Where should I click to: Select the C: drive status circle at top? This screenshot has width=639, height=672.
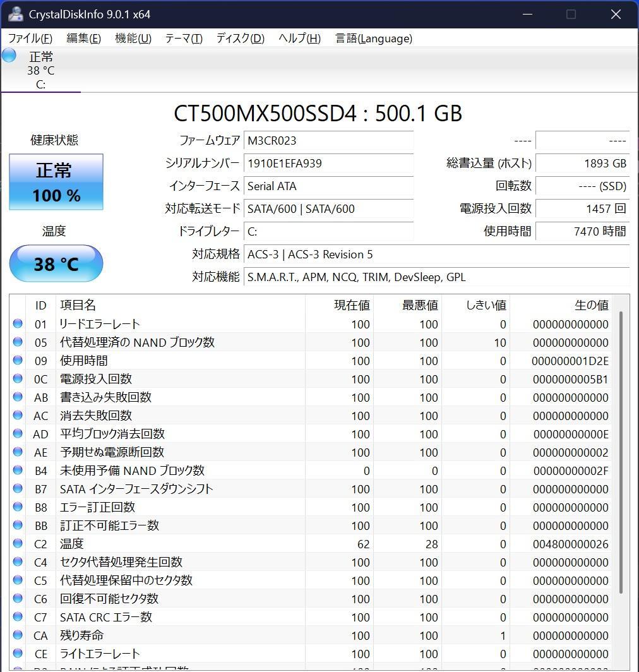click(x=8, y=56)
